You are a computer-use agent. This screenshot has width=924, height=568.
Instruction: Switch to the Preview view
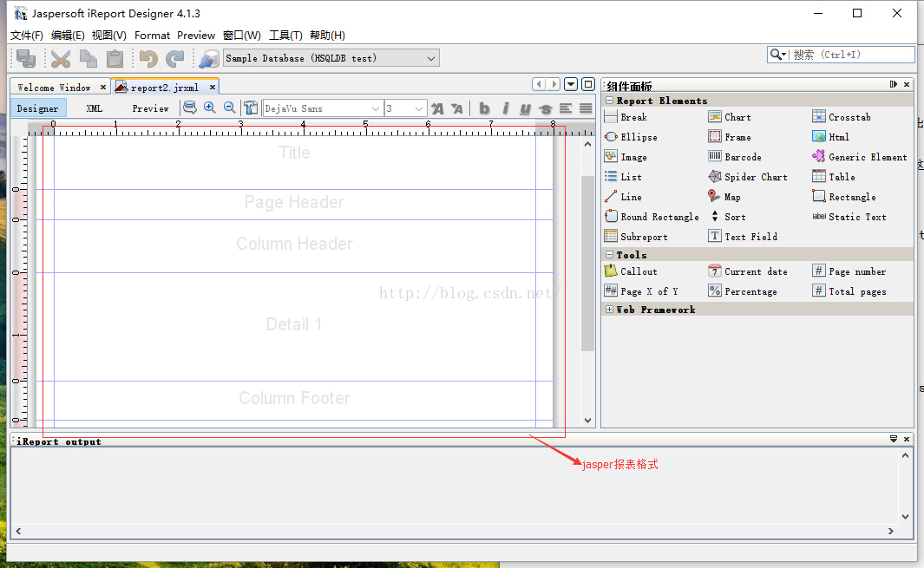point(150,108)
